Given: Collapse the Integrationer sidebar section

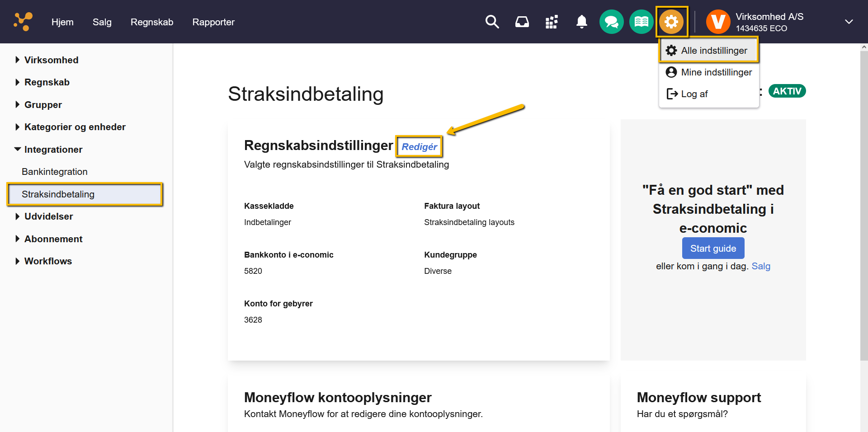Looking at the screenshot, I should click(x=48, y=150).
